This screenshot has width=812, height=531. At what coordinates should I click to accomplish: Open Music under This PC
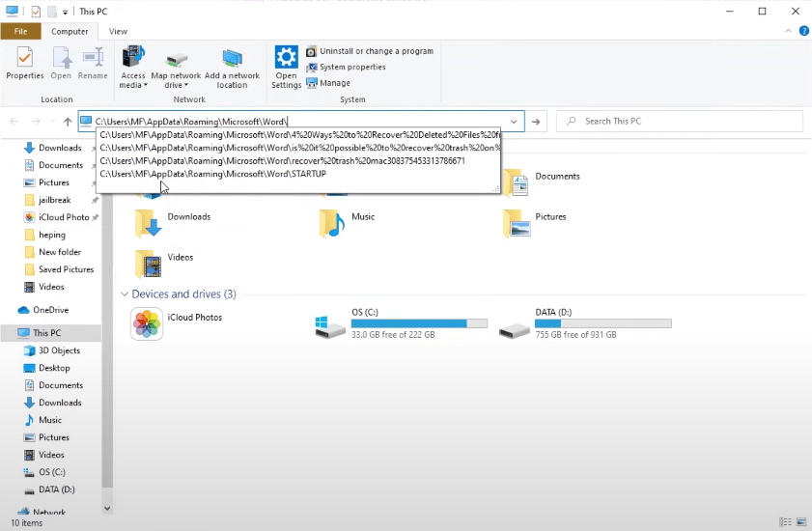coord(49,420)
